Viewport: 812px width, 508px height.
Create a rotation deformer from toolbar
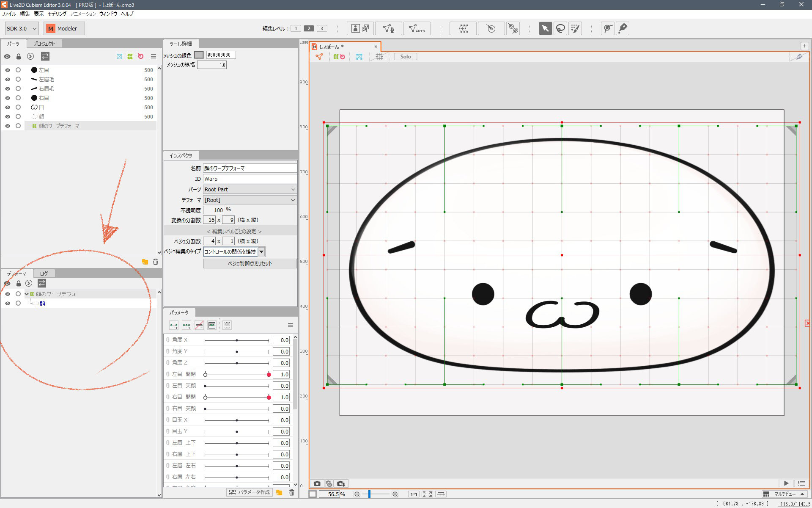point(491,28)
